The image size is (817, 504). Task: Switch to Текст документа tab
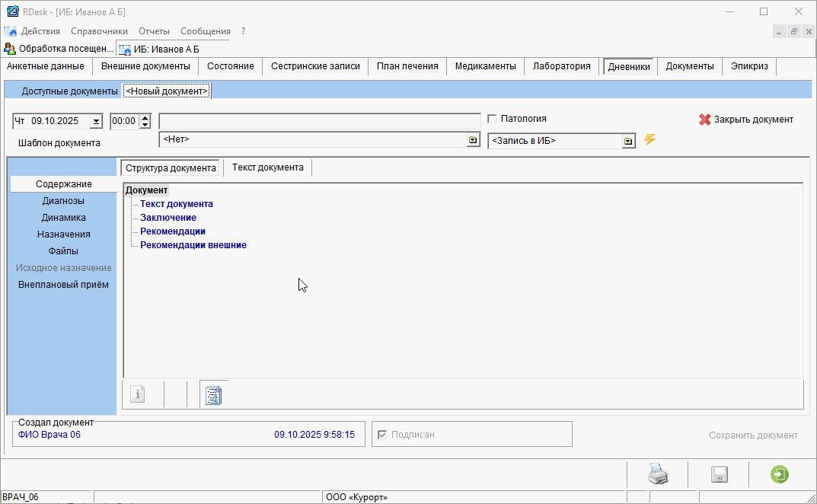pyautogui.click(x=267, y=167)
